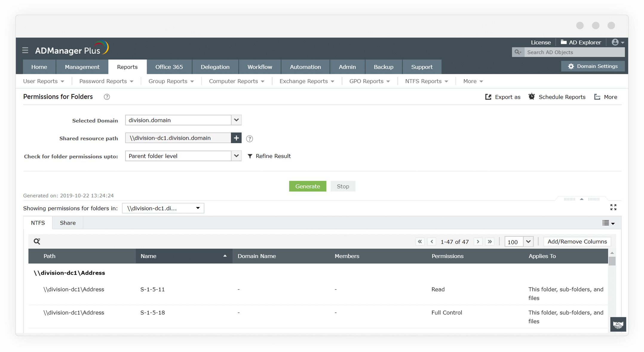The width and height of the screenshot is (644, 352).
Task: Click the plus icon beside shared resource path
Action: coord(236,138)
